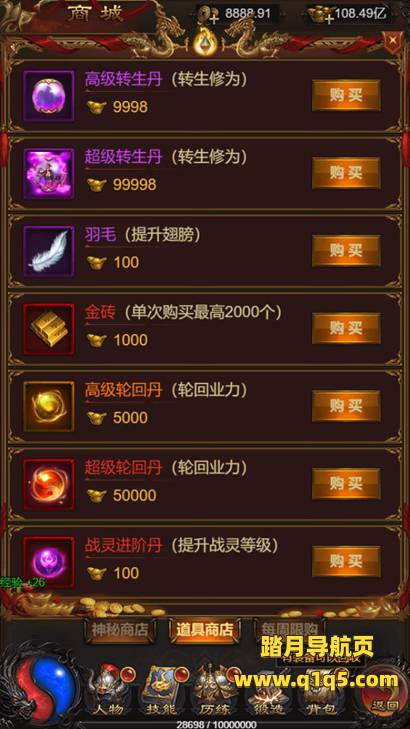Buy the 羽毛 feather item

pyautogui.click(x=346, y=251)
